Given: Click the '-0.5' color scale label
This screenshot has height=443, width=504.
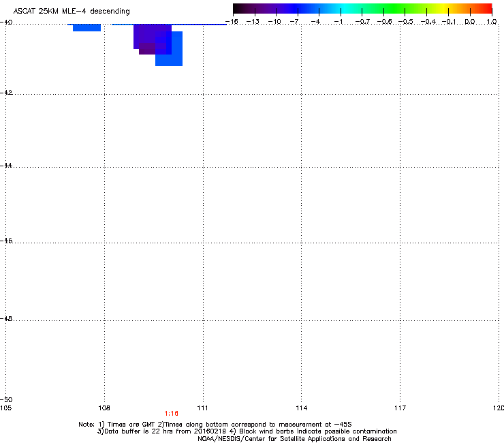Looking at the screenshot, I should coord(406,22).
